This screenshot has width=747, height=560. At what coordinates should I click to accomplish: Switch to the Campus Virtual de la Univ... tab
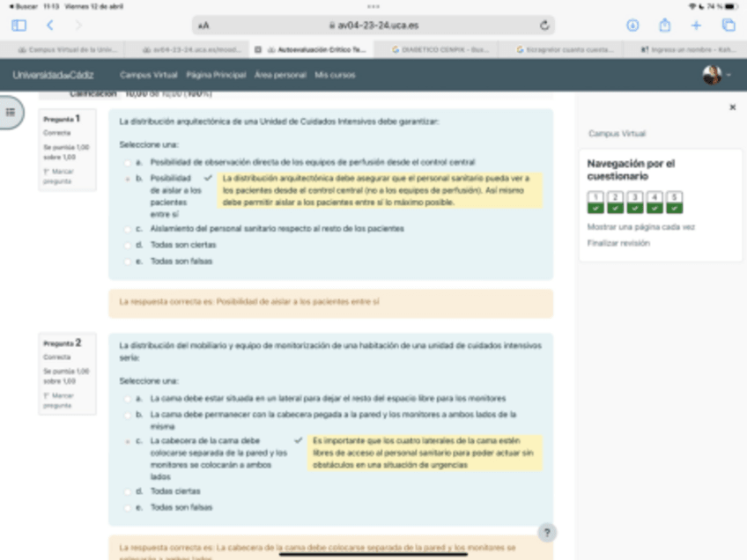67,49
